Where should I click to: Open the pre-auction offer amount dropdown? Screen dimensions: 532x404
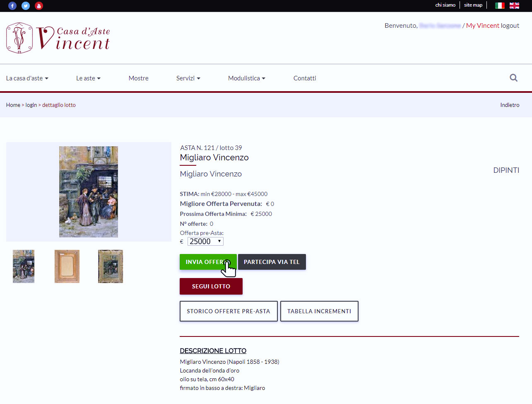pyautogui.click(x=205, y=242)
